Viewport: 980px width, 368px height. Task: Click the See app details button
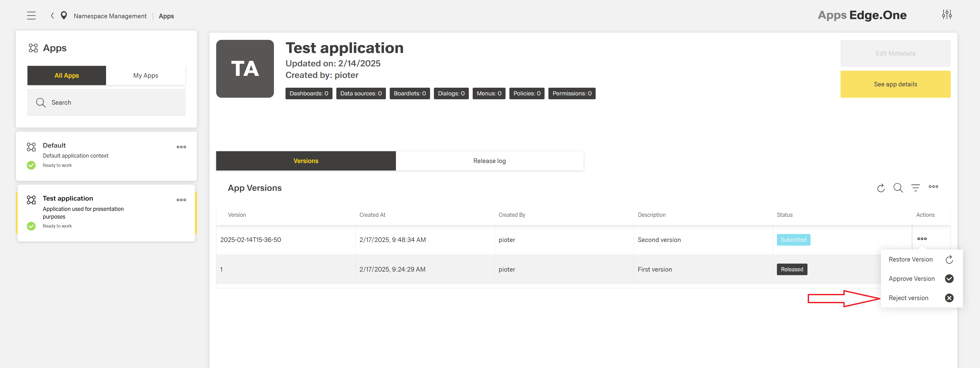pos(895,84)
